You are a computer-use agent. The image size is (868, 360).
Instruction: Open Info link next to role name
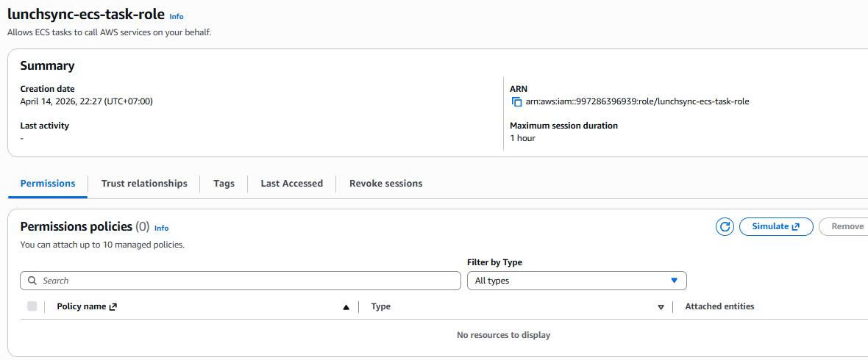point(177,16)
